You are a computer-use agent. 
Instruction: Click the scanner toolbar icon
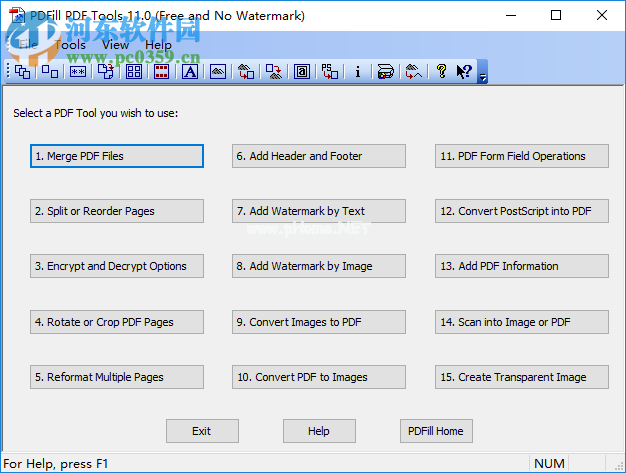tap(386, 72)
